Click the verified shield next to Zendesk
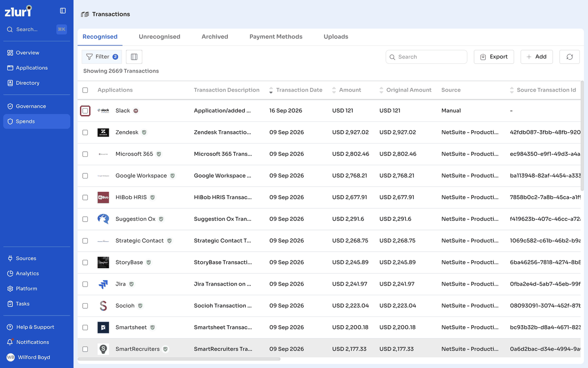Screen dimensions: 588x368 tap(144, 132)
